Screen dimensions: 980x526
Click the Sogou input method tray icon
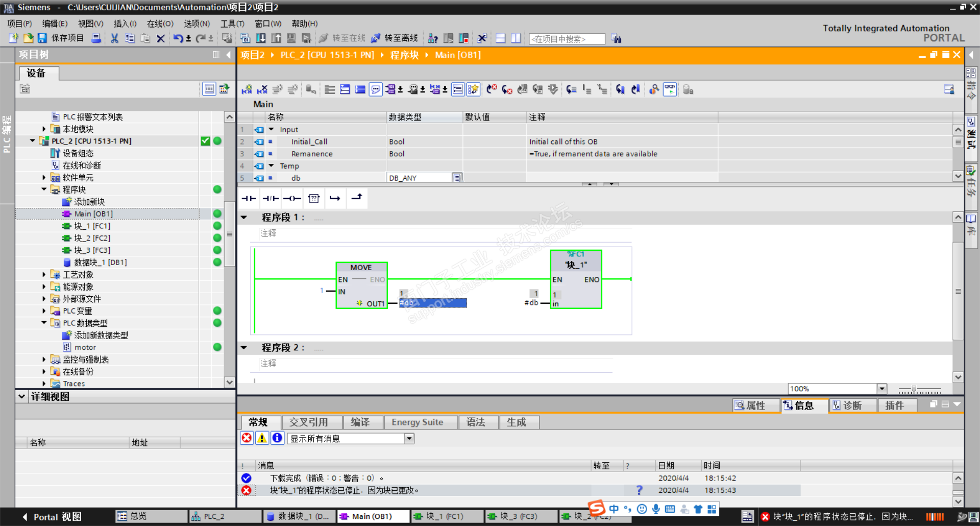(596, 508)
